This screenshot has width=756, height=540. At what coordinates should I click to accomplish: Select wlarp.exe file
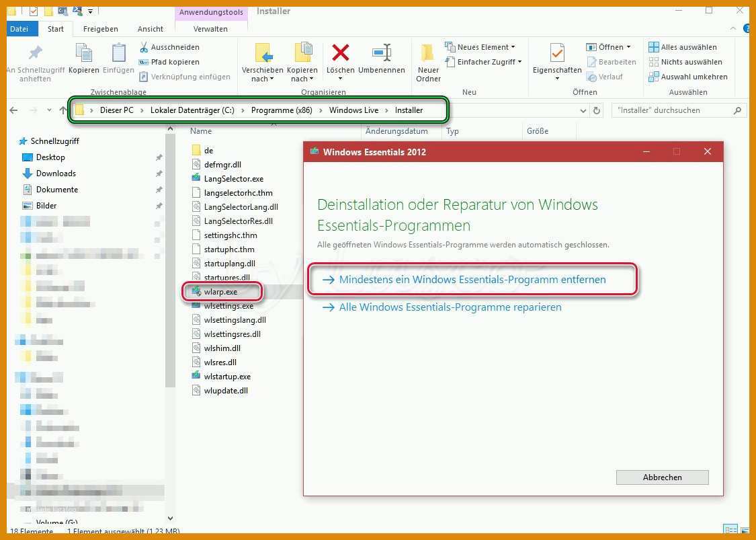click(x=220, y=292)
